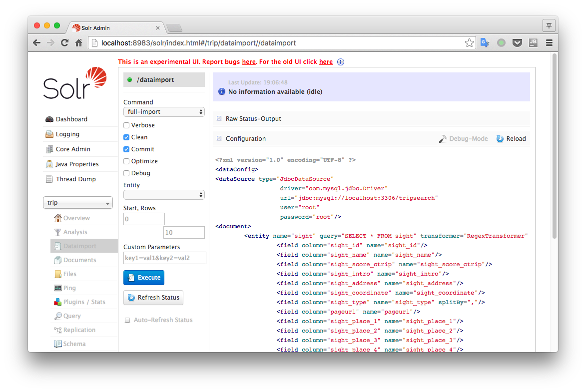586x392 pixels.
Task: Click the Pocket extension icon
Action: (x=518, y=43)
